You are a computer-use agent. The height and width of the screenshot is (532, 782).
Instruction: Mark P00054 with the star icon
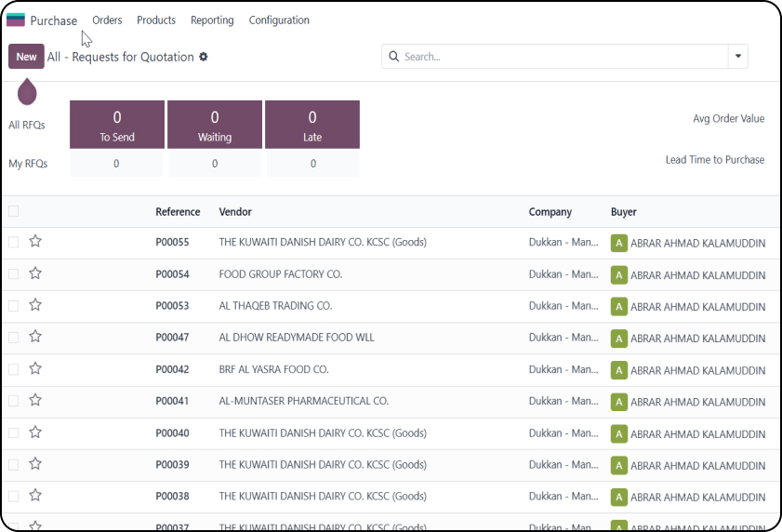coord(35,273)
